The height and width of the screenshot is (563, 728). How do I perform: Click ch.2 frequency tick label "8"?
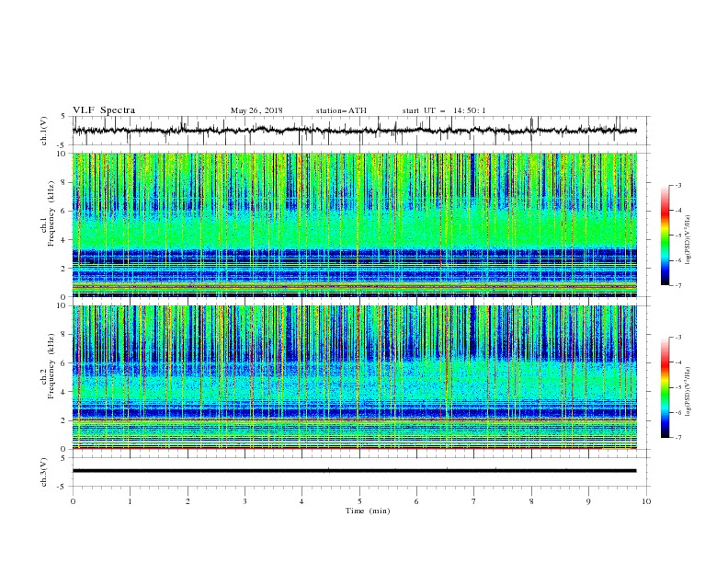point(64,335)
